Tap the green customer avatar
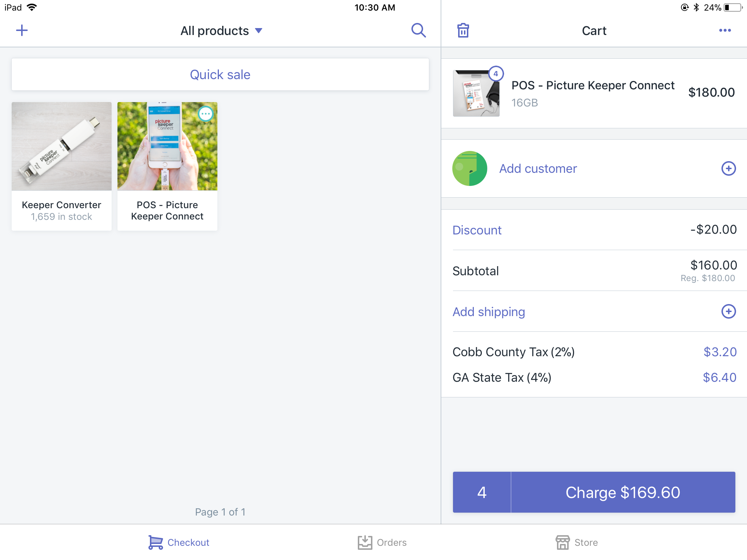The image size is (747, 560). 469,168
